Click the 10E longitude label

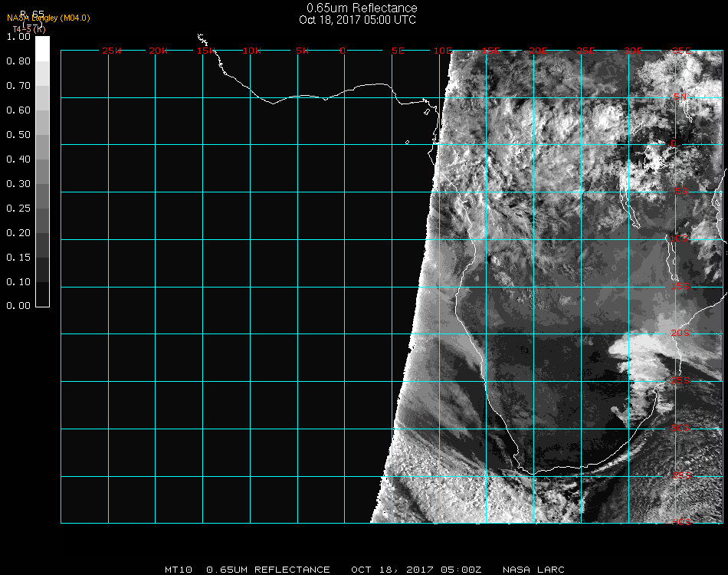[x=442, y=51]
